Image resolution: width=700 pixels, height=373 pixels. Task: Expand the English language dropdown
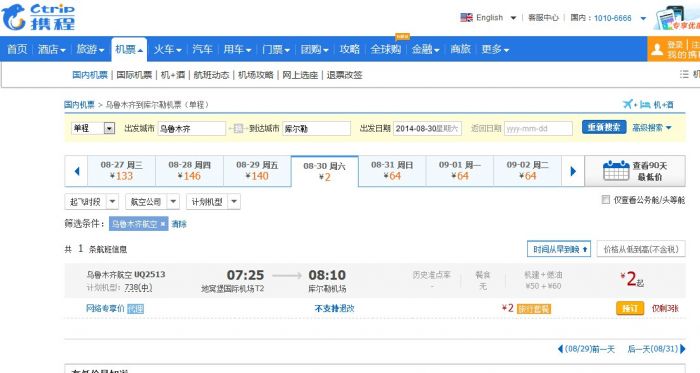513,18
